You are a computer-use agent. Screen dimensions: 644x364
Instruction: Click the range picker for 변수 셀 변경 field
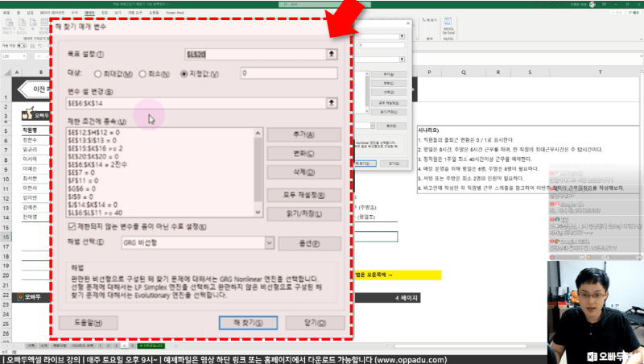point(332,103)
